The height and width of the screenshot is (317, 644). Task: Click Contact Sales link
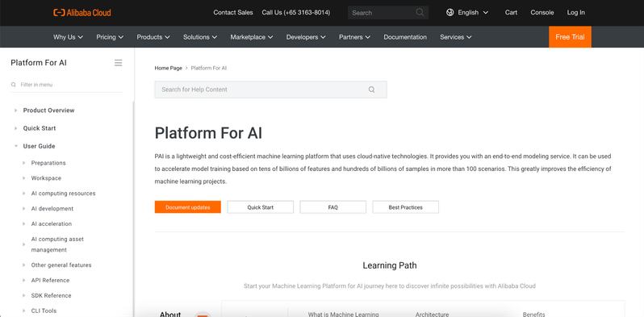[233, 12]
